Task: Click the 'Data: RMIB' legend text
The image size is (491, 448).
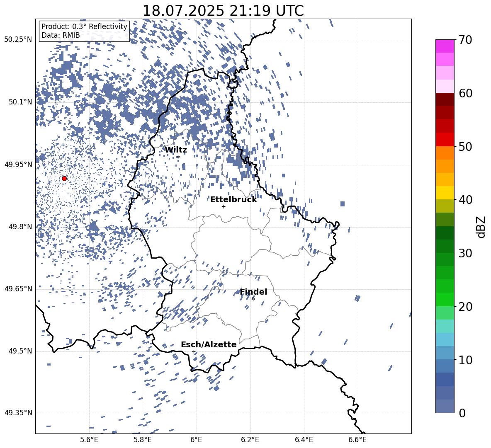Action: pos(61,35)
